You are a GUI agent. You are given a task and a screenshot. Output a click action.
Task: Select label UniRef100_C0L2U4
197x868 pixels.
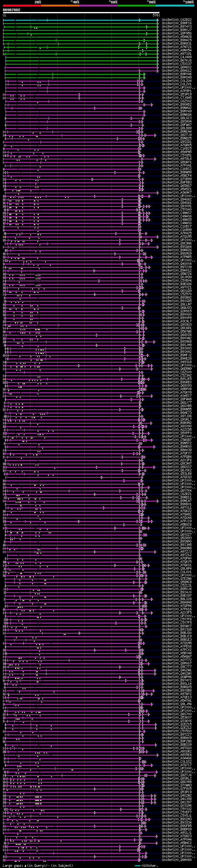pos(177,81)
